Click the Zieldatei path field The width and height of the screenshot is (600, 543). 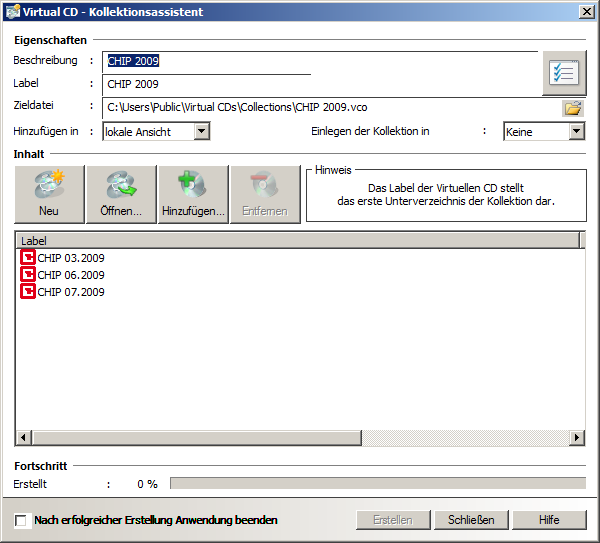point(331,108)
